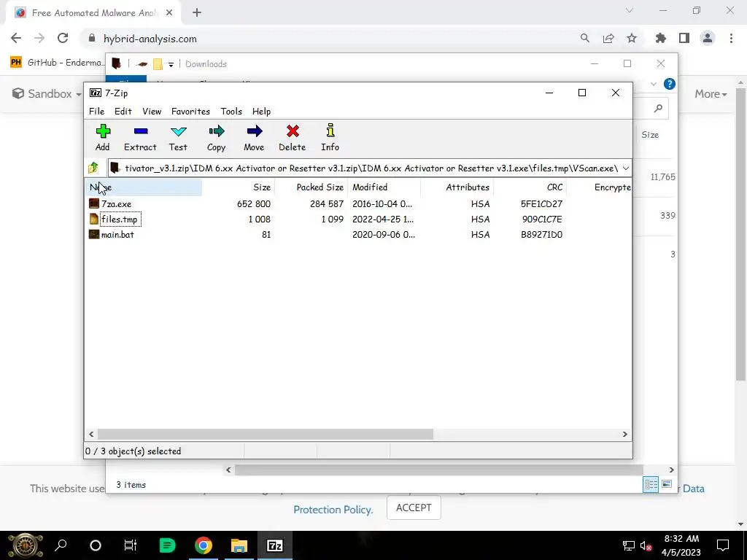This screenshot has height=560, width=747.
Task: Click the red Delete icon
Action: pos(292,137)
